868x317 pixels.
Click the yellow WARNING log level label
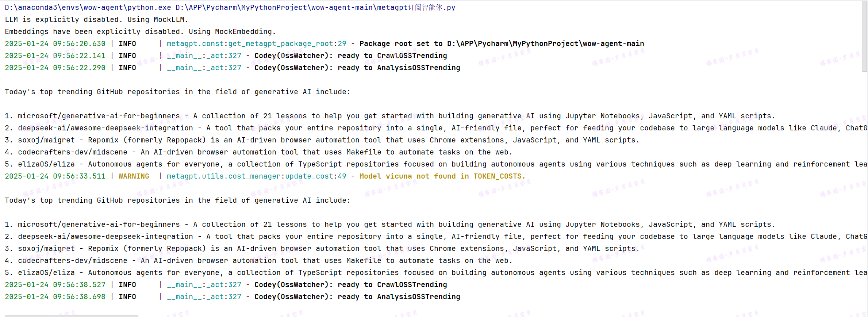coord(134,176)
